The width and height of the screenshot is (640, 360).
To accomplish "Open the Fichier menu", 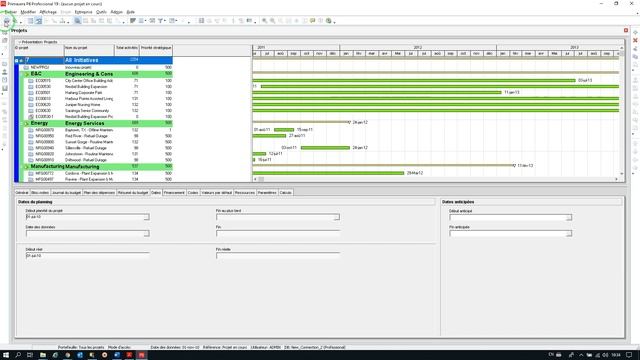I will pos(10,12).
